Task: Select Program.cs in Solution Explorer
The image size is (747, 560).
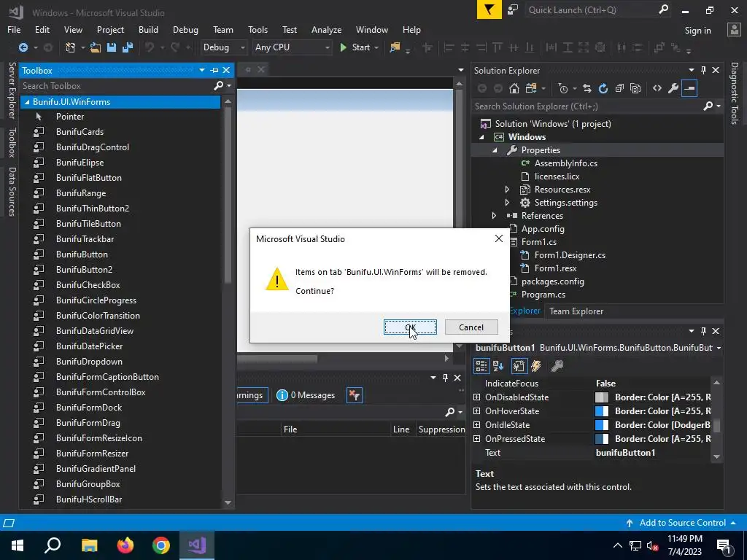Action: (543, 295)
